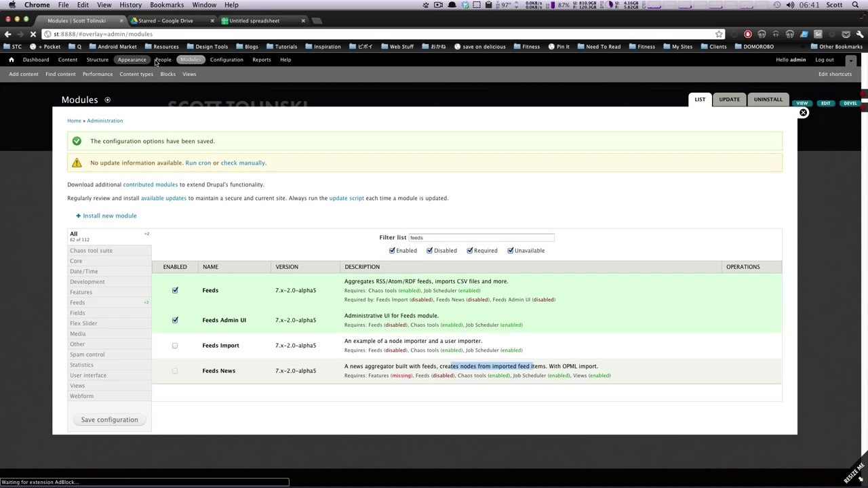Open the contributed modules link
The height and width of the screenshot is (488, 868).
151,184
